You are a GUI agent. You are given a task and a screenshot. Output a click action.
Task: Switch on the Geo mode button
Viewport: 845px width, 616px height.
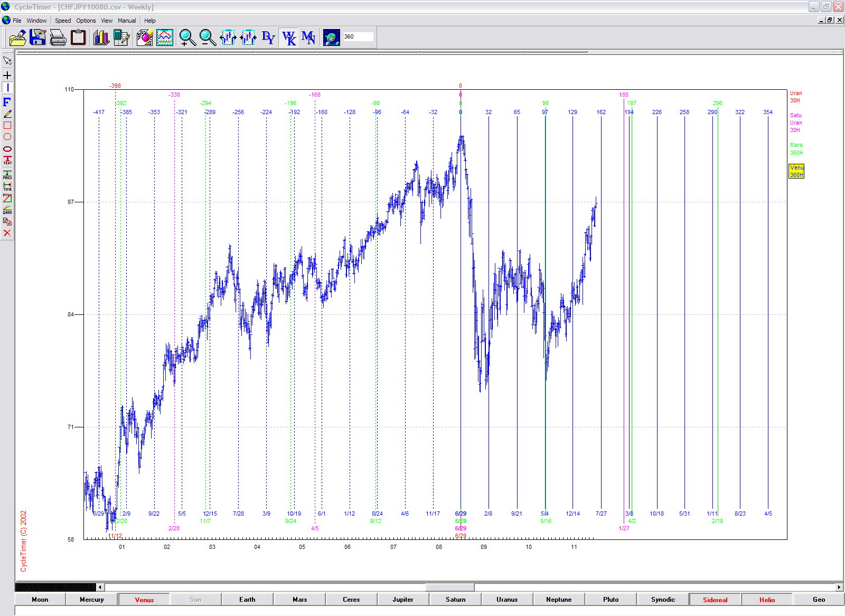click(x=819, y=600)
